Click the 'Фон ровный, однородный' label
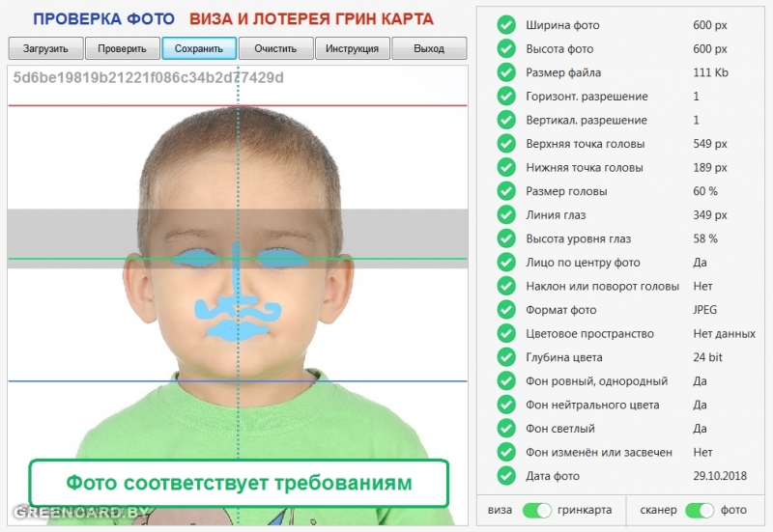 [x=596, y=381]
